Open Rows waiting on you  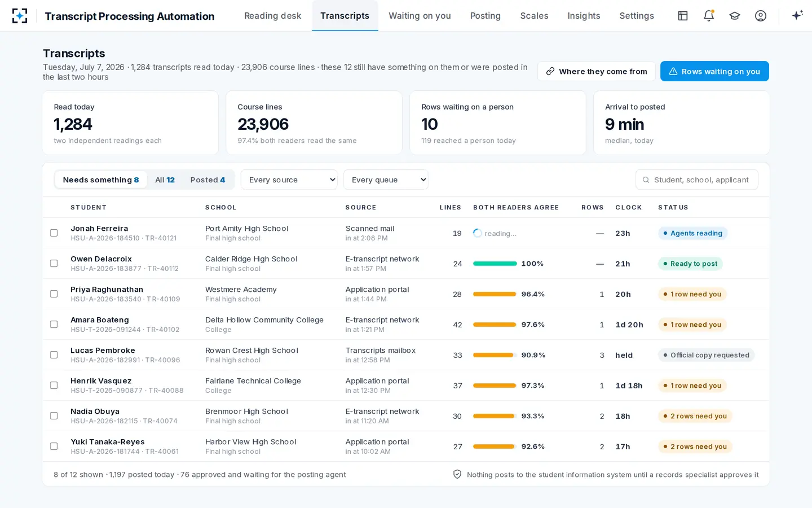pos(714,72)
